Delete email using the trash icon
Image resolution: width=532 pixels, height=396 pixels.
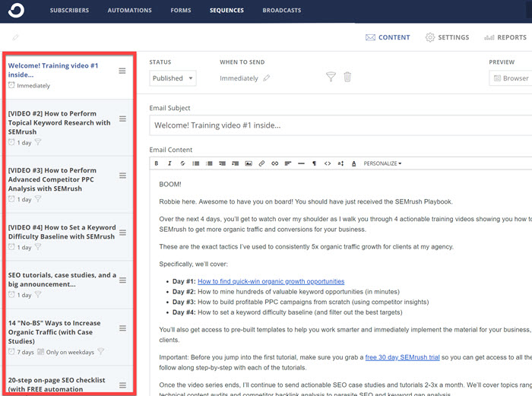tap(347, 78)
